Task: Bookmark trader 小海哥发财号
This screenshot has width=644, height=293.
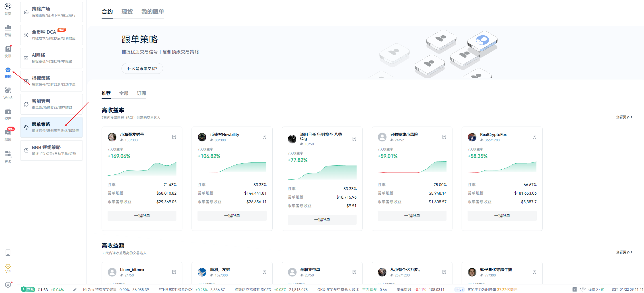Action: 174,137
